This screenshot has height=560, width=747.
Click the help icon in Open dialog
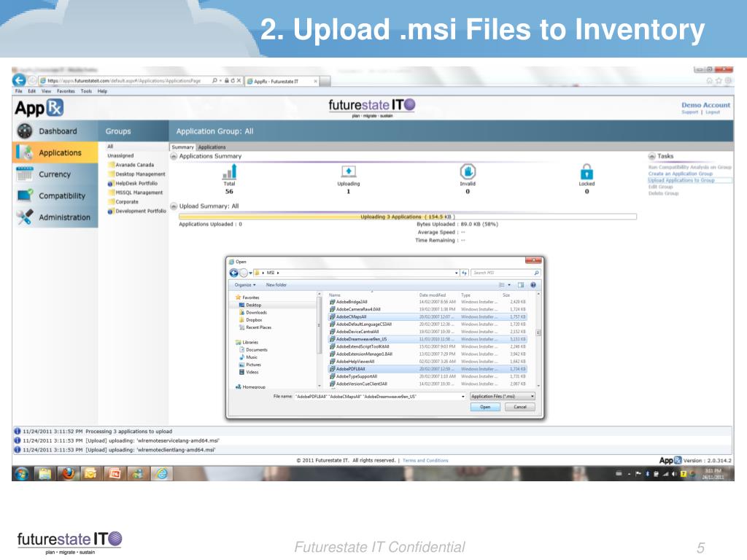[533, 285]
